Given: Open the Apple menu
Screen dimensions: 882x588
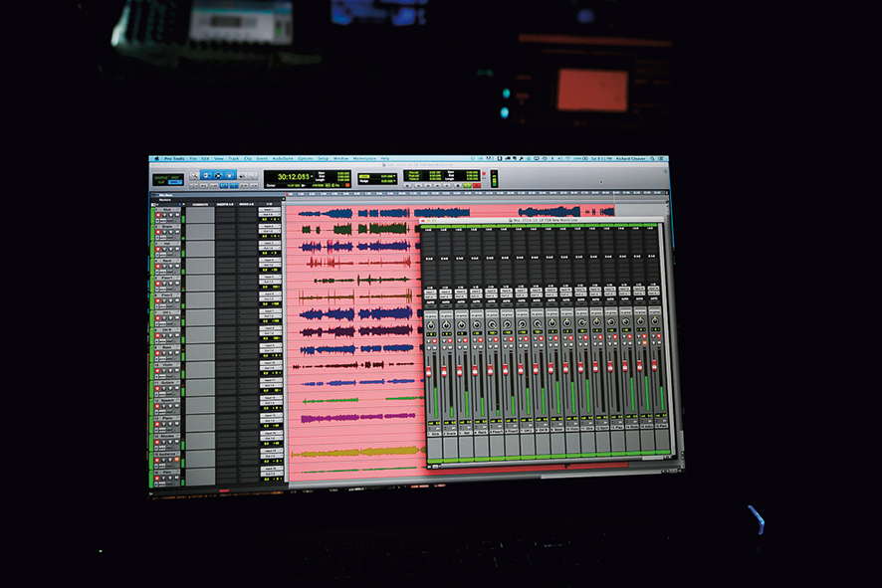Looking at the screenshot, I should pyautogui.click(x=157, y=158).
